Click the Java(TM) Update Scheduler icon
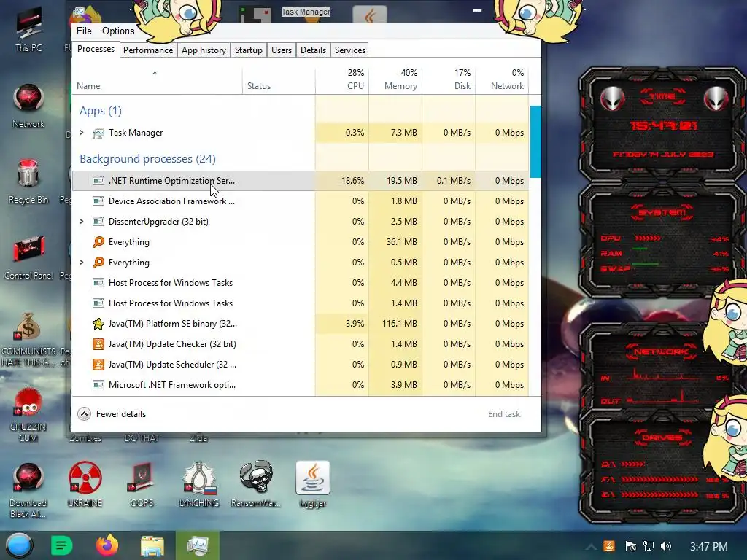 pos(98,365)
